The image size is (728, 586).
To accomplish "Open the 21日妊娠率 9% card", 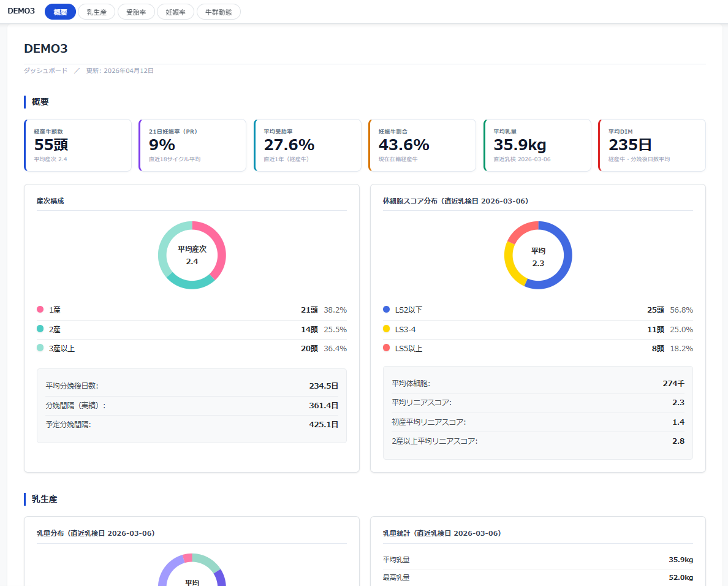I will click(192, 145).
